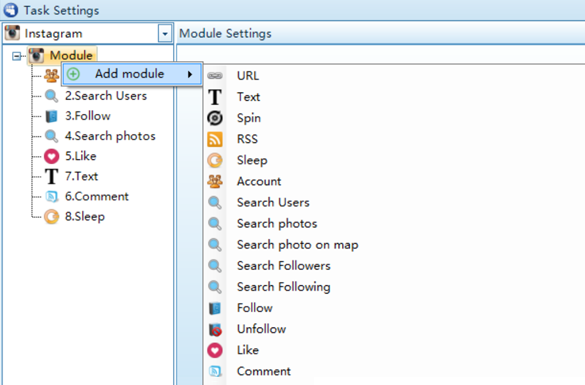
Task: Select Search Following menu entry
Action: [284, 287]
